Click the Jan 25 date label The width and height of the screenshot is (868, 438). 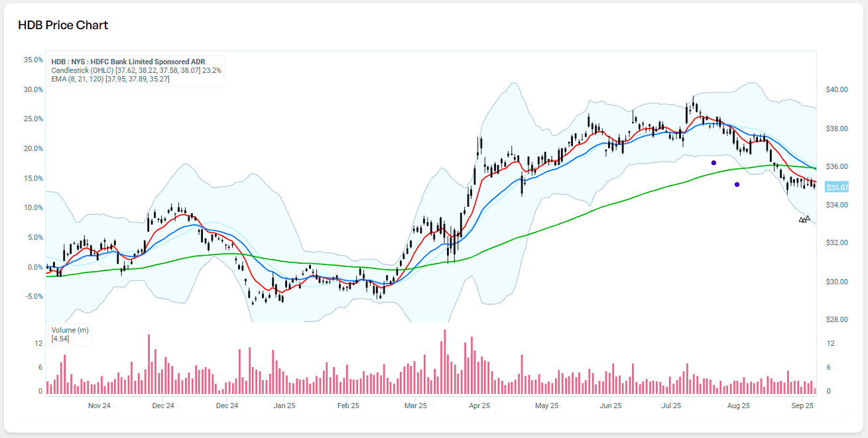click(284, 406)
